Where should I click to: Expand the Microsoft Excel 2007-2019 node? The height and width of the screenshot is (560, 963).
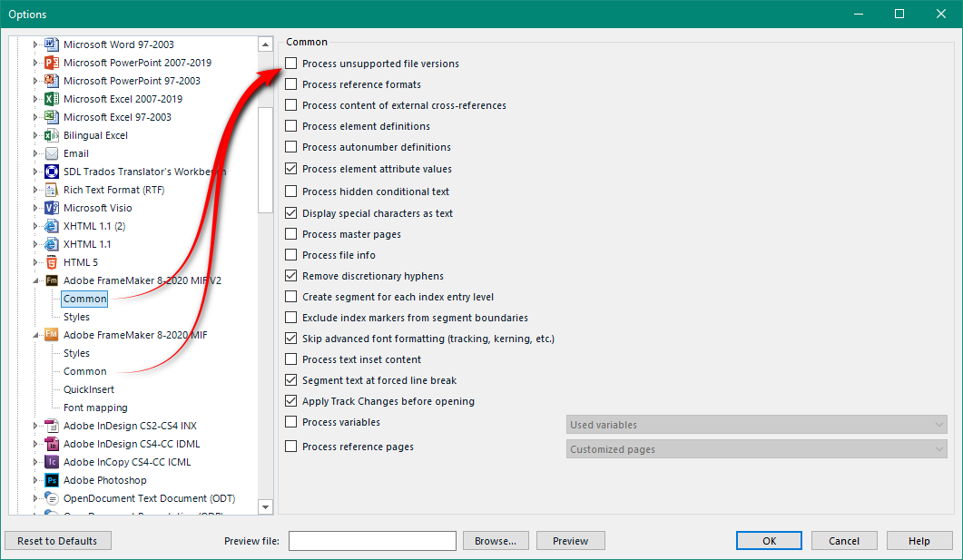coord(35,99)
